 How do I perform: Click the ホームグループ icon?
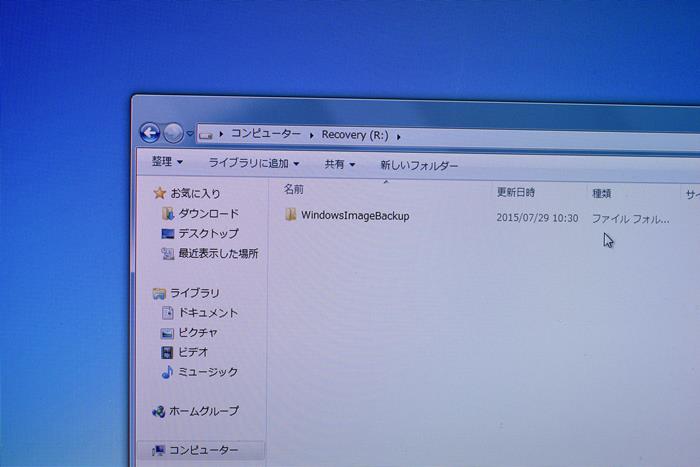click(x=158, y=411)
